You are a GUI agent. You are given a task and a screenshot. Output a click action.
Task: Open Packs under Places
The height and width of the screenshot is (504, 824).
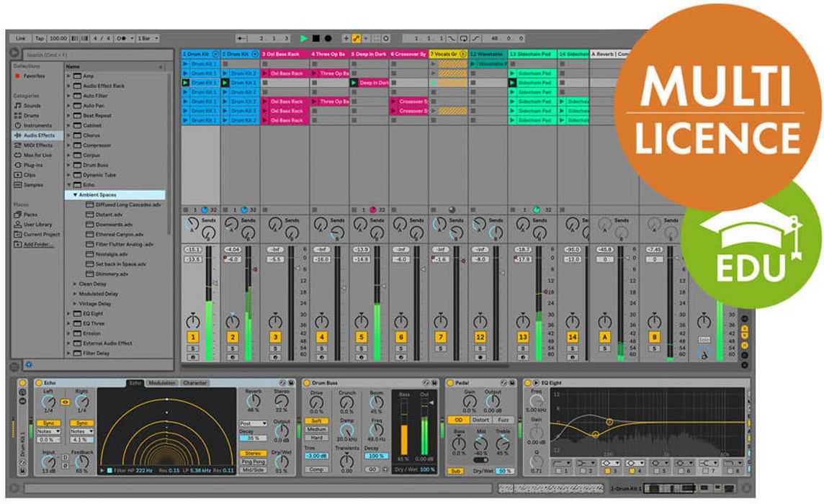[x=25, y=215]
